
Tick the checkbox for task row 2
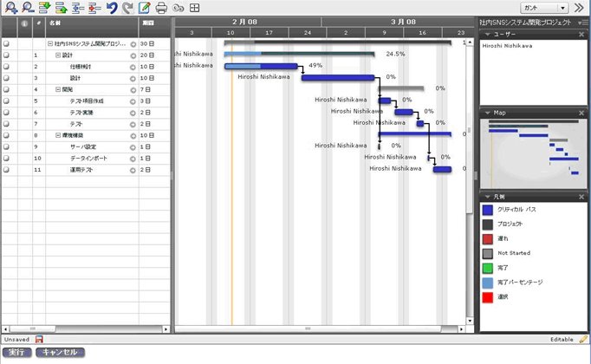pyautogui.click(x=6, y=67)
